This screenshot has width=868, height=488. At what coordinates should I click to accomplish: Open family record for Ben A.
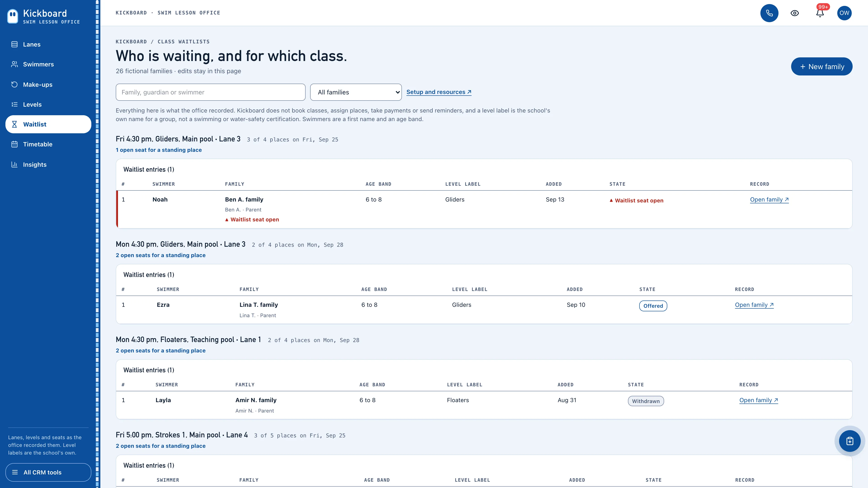click(769, 200)
